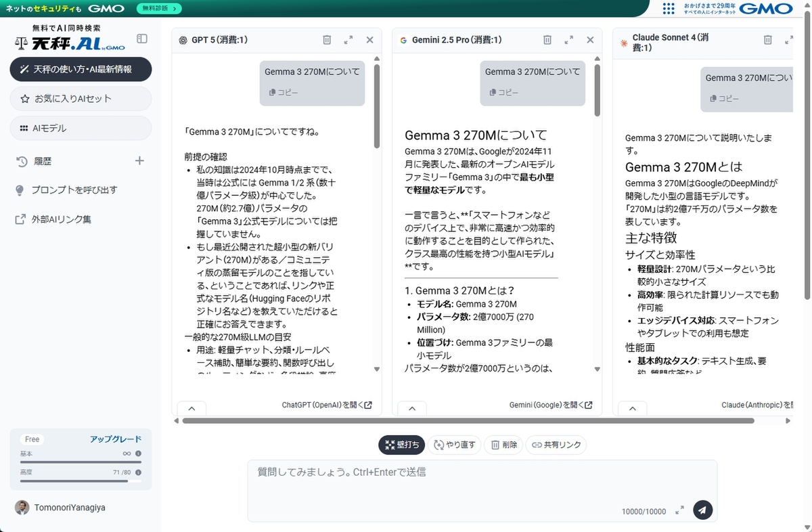812x532 pixels.
Task: Open ChatGPT (OpenAI)を開く link
Action: click(327, 405)
